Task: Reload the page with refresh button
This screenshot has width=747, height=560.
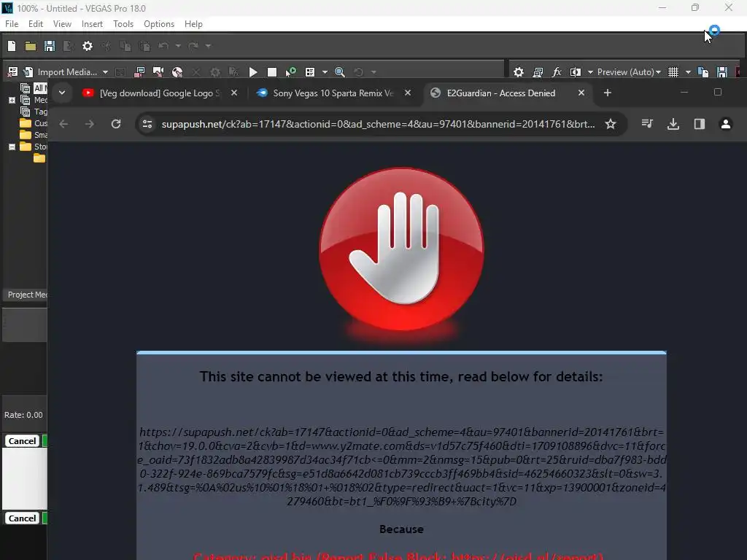Action: click(x=116, y=124)
